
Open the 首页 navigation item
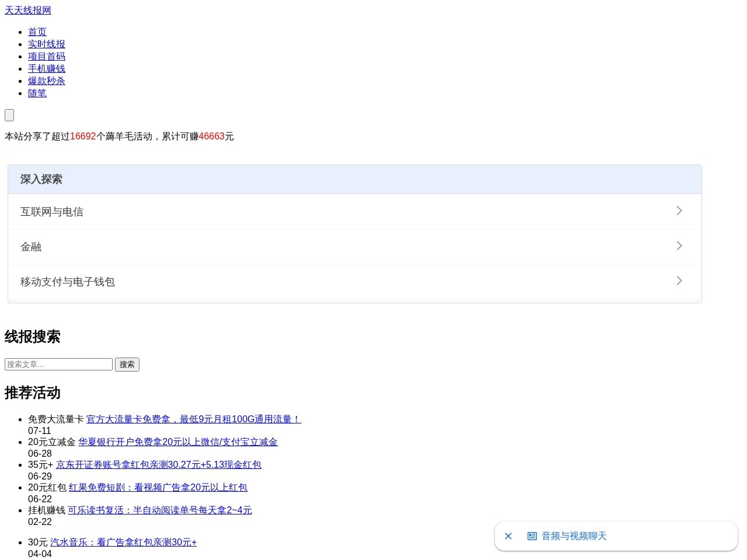pos(37,32)
